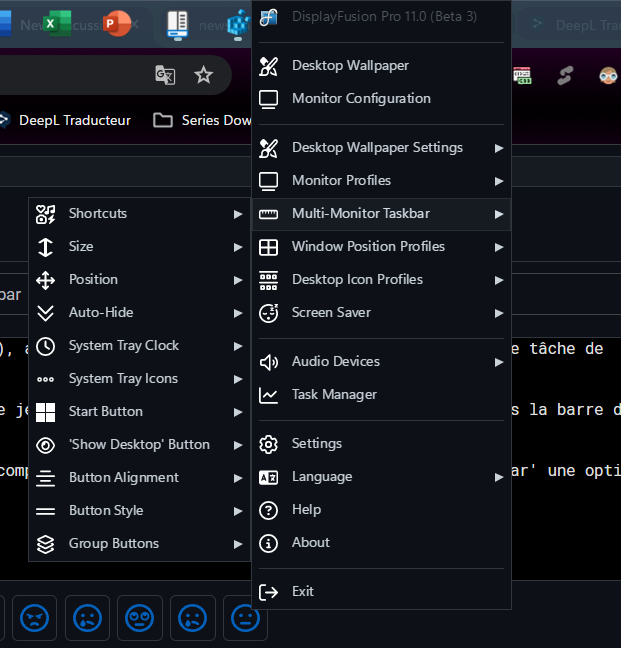621x648 pixels.
Task: Open PowerPoint from the taskbar
Action: (x=118, y=22)
